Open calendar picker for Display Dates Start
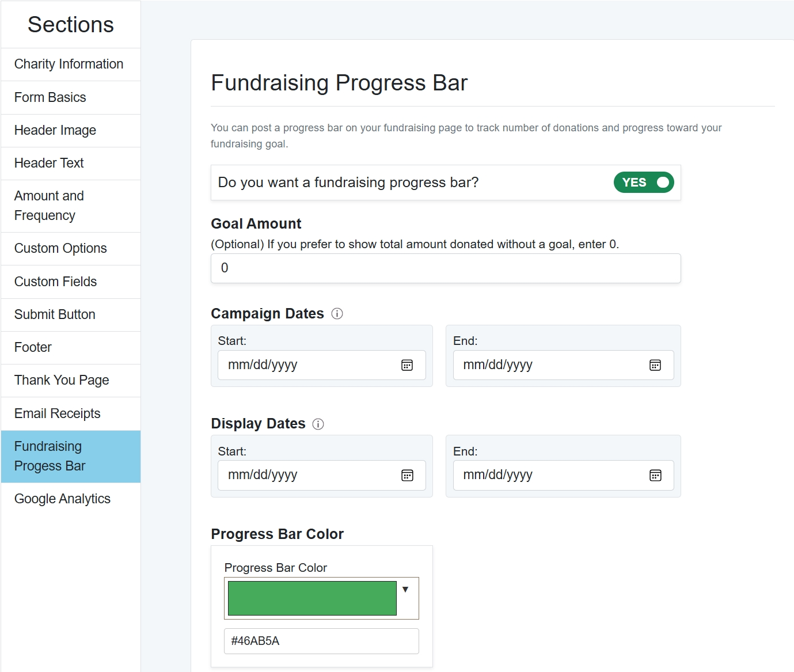This screenshot has width=794, height=672. tap(407, 476)
